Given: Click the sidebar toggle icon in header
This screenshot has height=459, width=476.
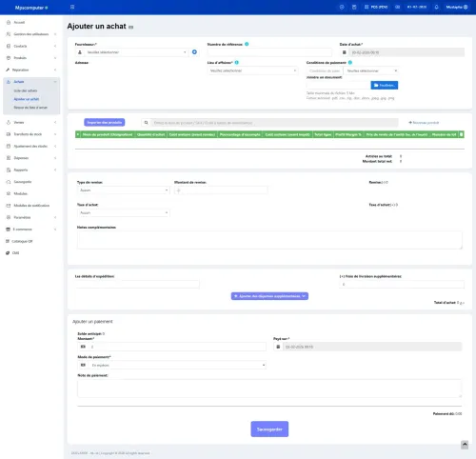Looking at the screenshot, I should pyautogui.click(x=72, y=7).
